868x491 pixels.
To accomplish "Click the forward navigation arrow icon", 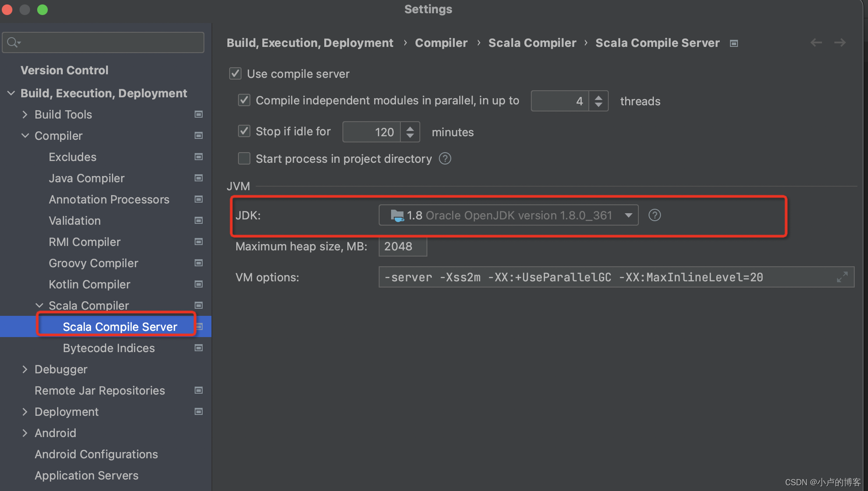I will click(x=840, y=42).
